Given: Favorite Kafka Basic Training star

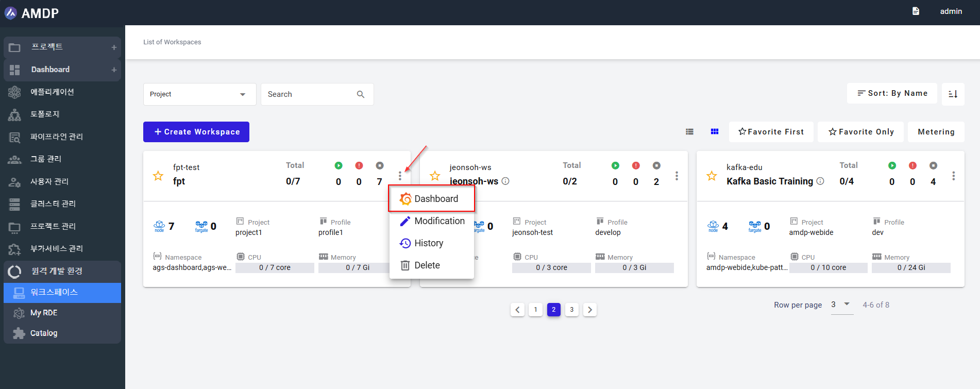Looking at the screenshot, I should [712, 176].
